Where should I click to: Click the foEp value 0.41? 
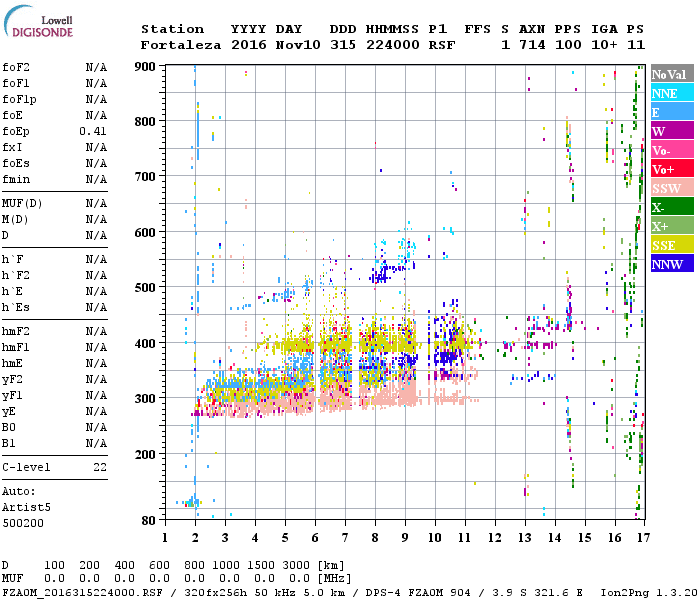pyautogui.click(x=95, y=131)
